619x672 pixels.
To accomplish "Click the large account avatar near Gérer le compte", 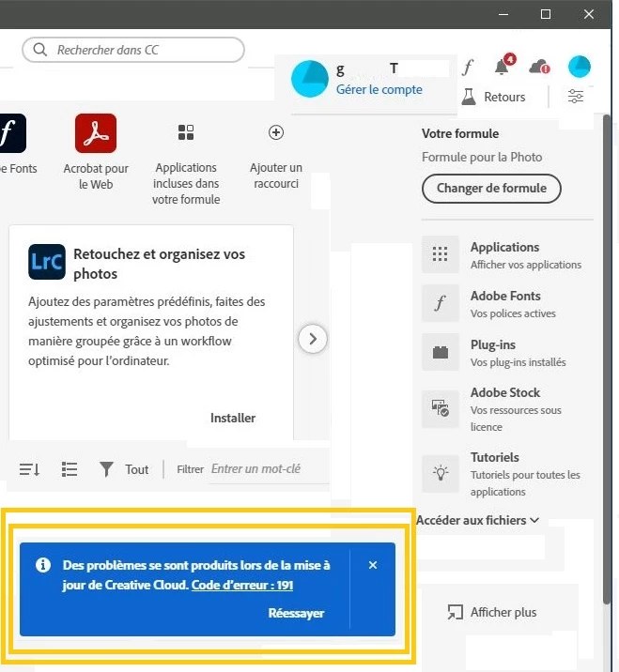I will 310,79.
